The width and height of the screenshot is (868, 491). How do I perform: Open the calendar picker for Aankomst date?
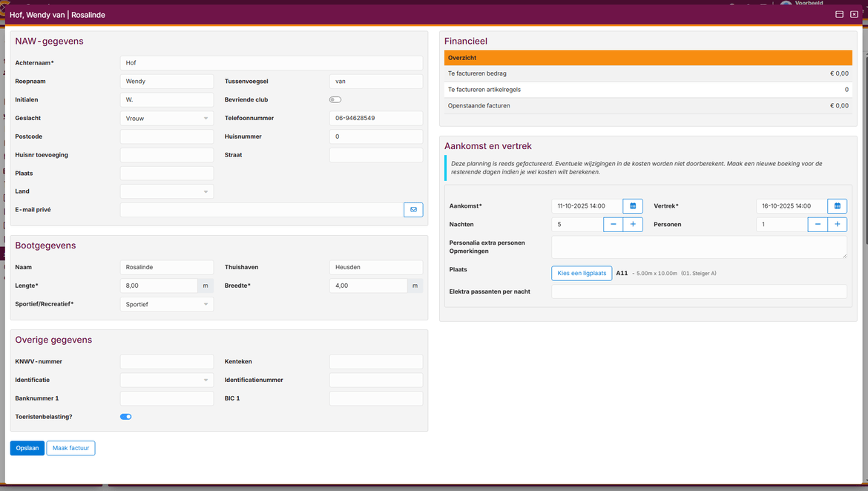(632, 205)
